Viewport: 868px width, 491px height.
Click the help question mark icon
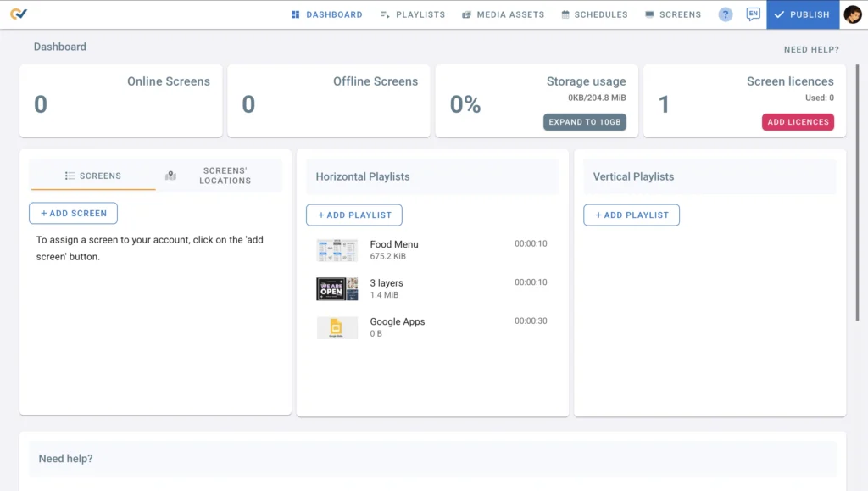pyautogui.click(x=726, y=14)
